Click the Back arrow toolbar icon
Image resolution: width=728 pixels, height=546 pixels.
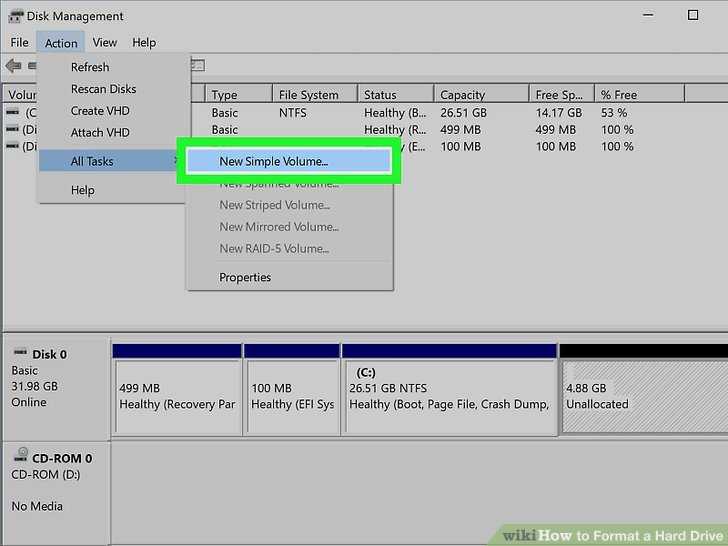13,66
